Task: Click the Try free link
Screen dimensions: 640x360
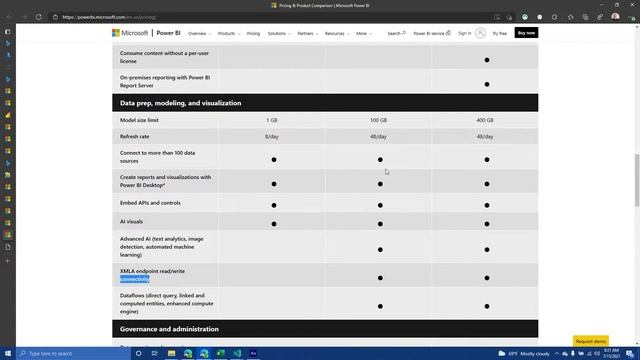Action: pyautogui.click(x=500, y=33)
